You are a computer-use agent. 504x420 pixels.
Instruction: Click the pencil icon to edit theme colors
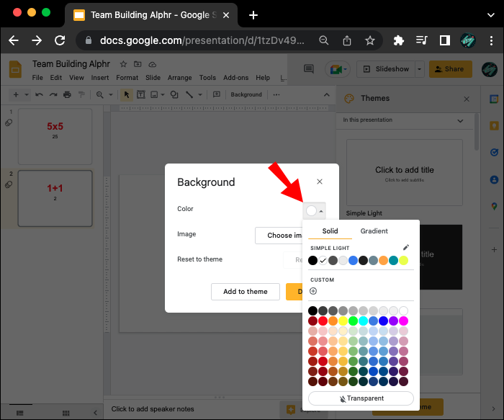405,248
